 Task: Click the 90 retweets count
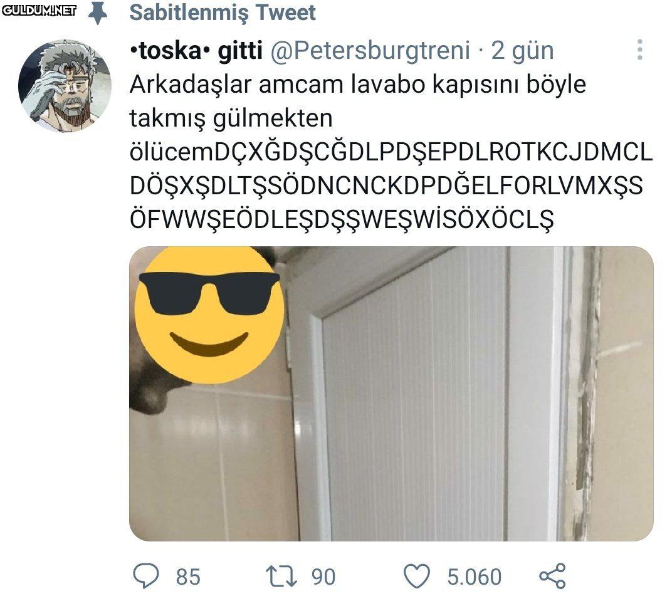click(323, 577)
